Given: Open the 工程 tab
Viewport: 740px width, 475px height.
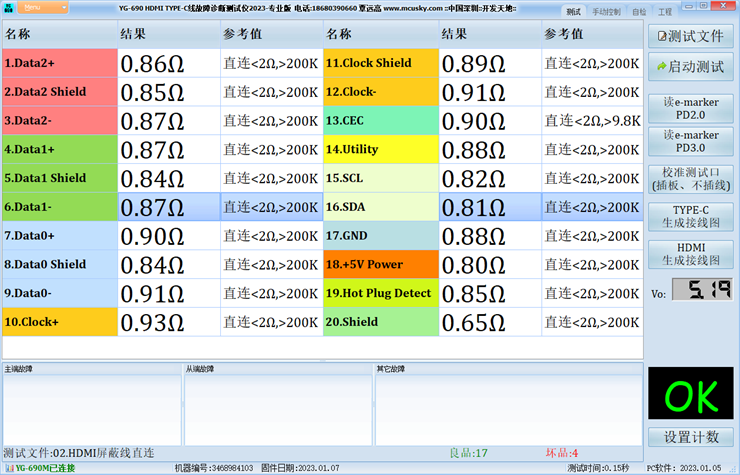Looking at the screenshot, I should [665, 12].
